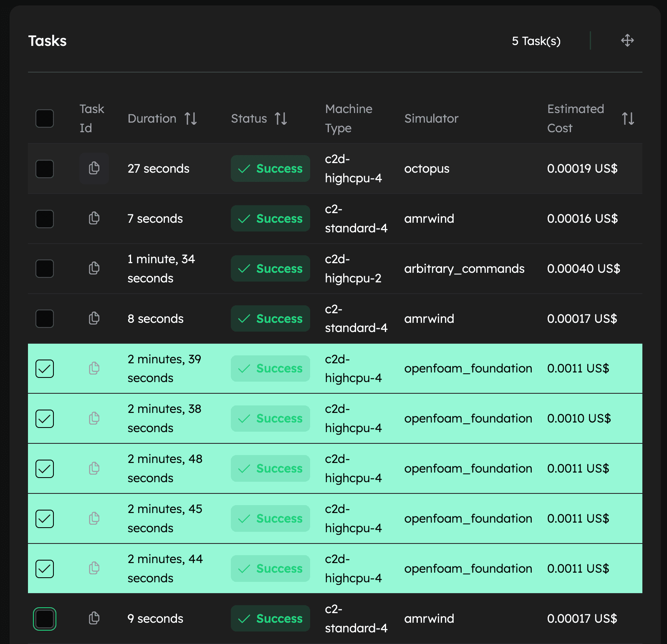Copy task ID of 2 minutes, 44 seconds task
Viewport: 667px width, 644px height.
coord(94,568)
